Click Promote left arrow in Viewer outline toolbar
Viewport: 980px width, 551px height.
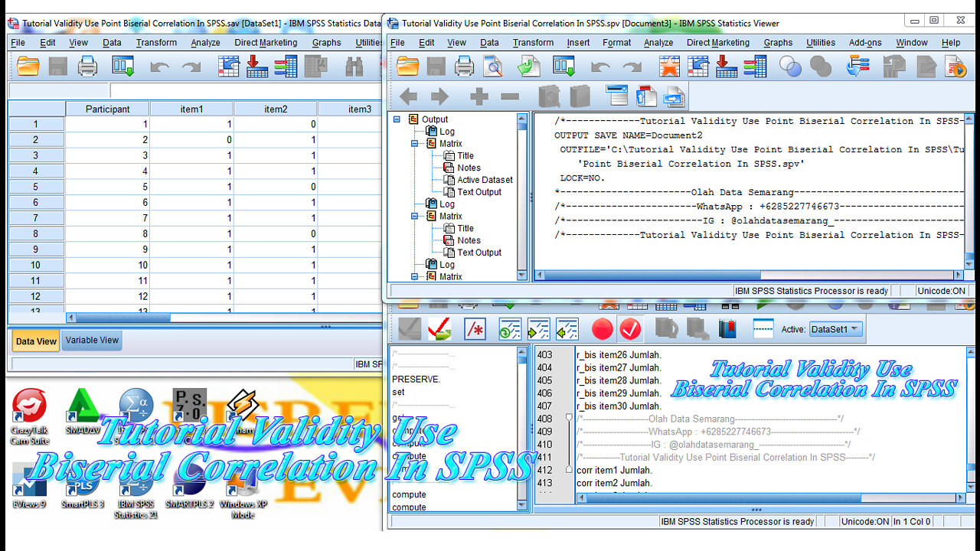[408, 96]
